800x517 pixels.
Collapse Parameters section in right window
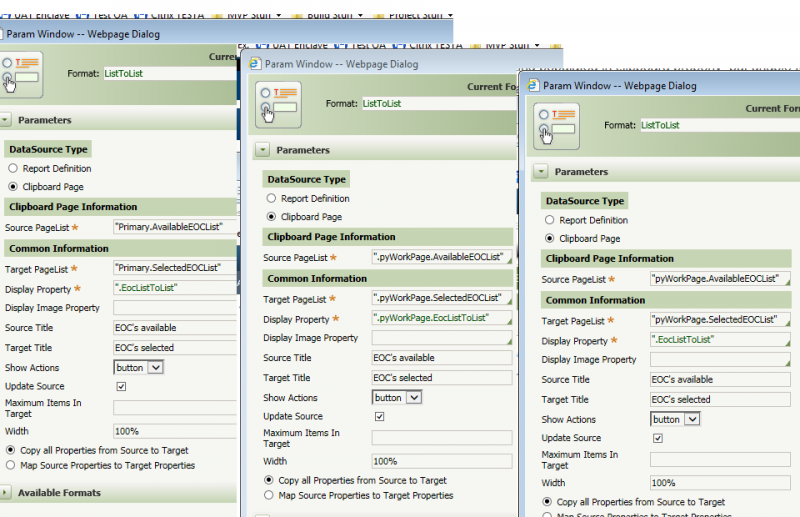pyautogui.click(x=541, y=171)
